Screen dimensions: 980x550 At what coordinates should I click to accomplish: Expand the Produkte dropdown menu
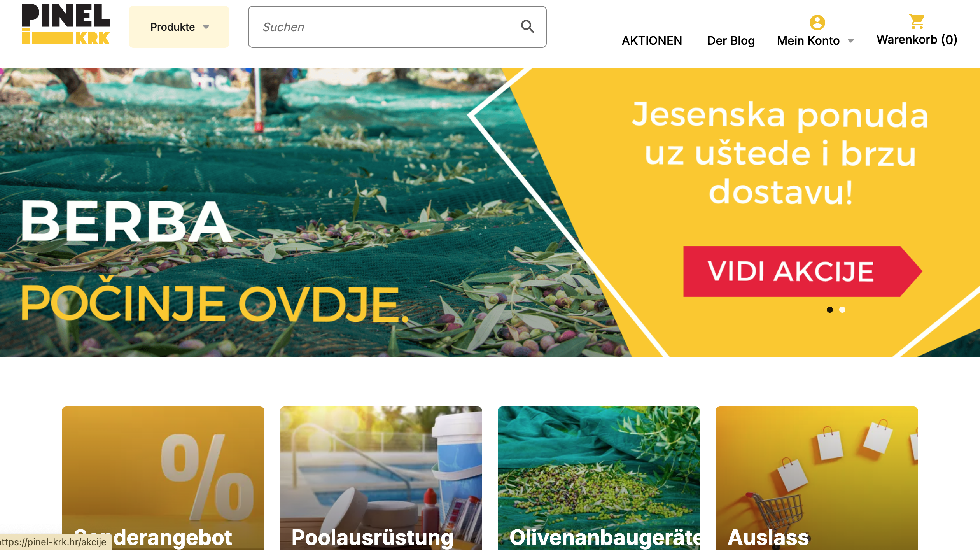tap(179, 27)
